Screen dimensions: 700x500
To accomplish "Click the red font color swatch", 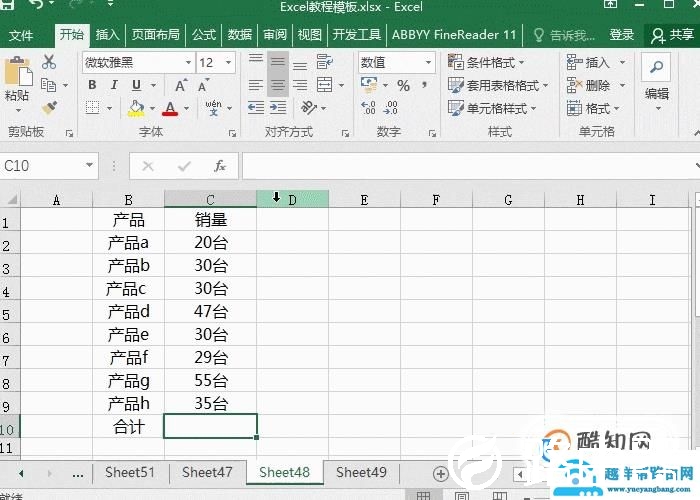I will click(x=170, y=109).
